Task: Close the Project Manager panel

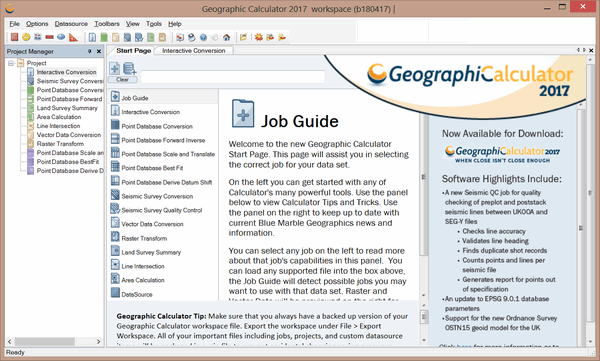Action: tap(99, 51)
